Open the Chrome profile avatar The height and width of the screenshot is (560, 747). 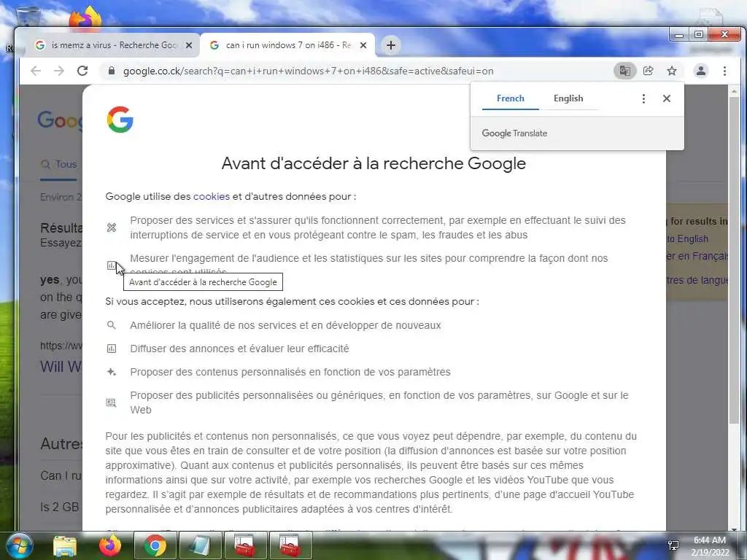coord(701,71)
